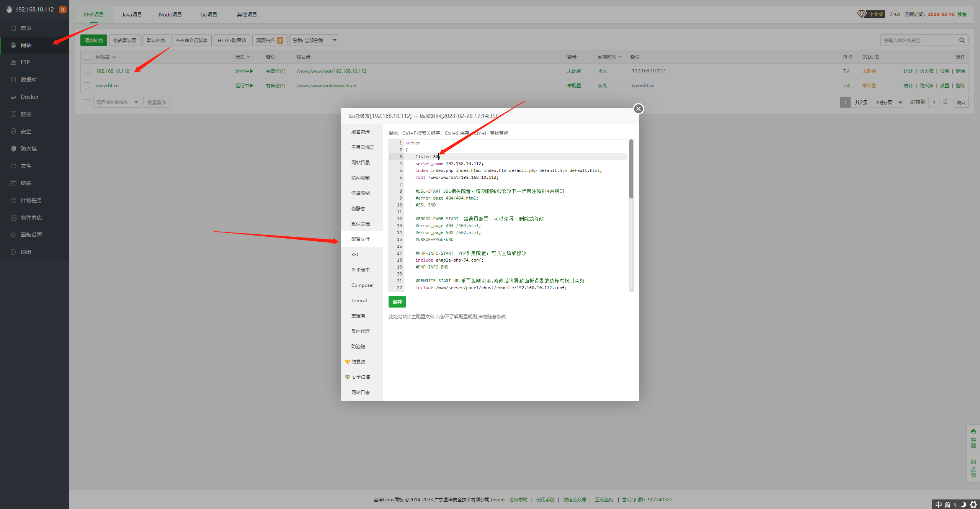Click the green 保存 button
This screenshot has width=980, height=509.
(397, 302)
